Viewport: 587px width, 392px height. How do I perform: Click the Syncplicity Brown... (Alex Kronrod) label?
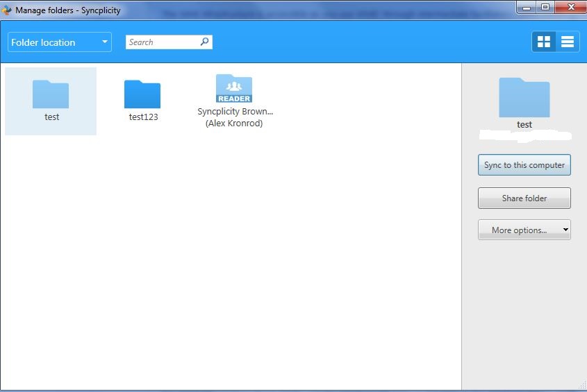[x=235, y=117]
